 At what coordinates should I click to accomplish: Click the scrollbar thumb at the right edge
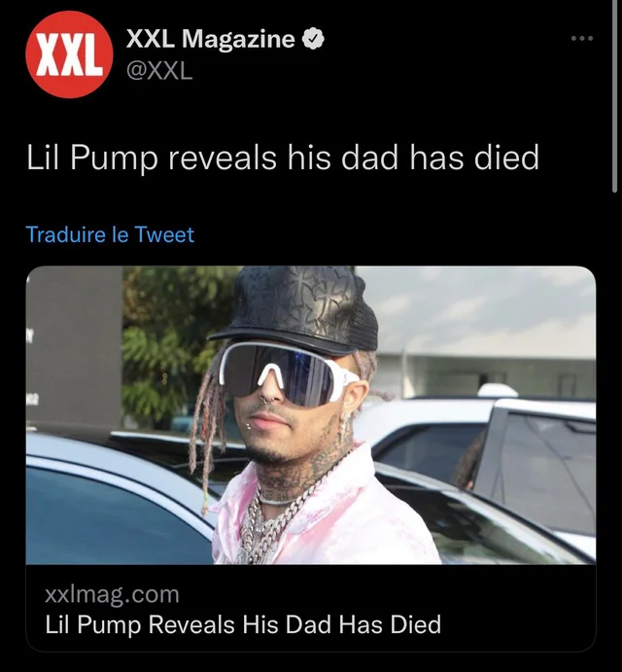[615, 95]
